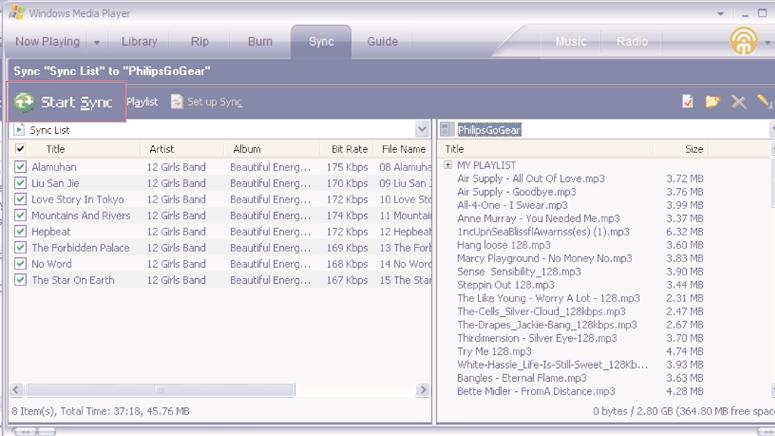The height and width of the screenshot is (436, 775).
Task: Uncheck the Alamuhan track checkbox
Action: point(20,167)
